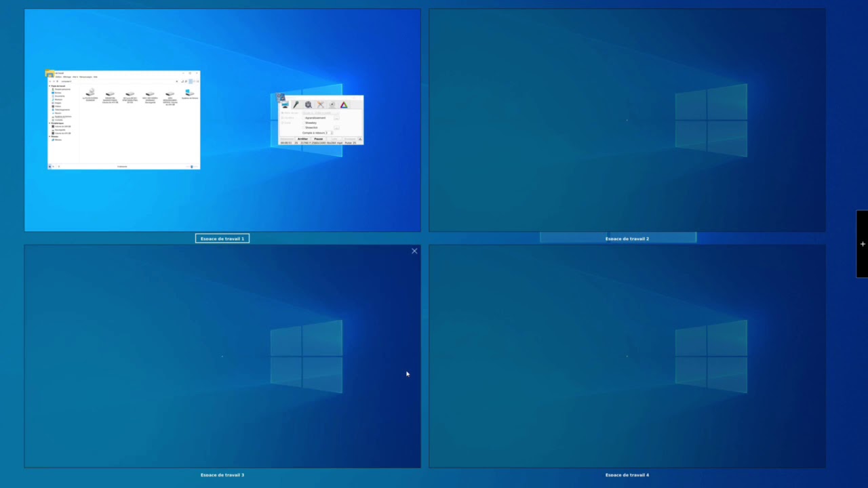This screenshot has width=868, height=488.
Task: Open the Affichage menu in file manager
Action: [x=67, y=77]
